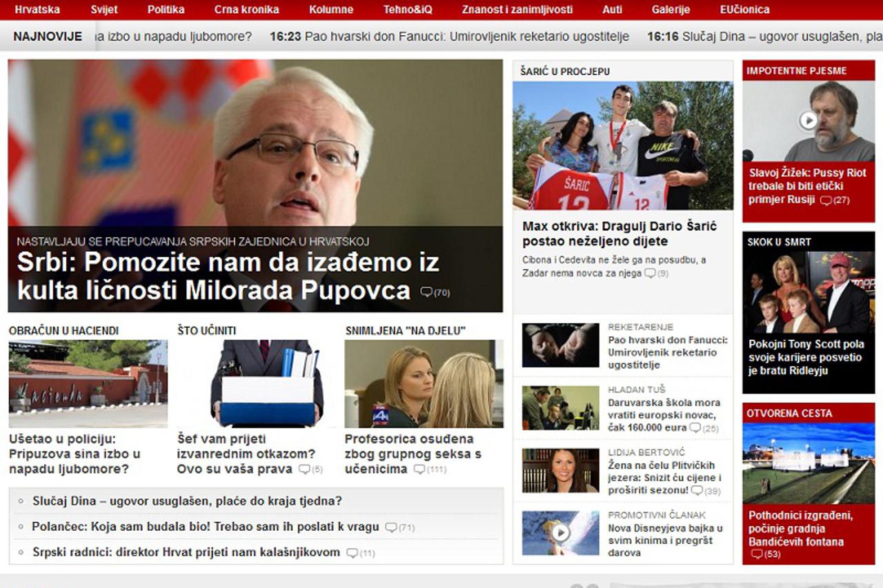
Task: Click the Hacienda building thumbnail
Action: [88, 384]
